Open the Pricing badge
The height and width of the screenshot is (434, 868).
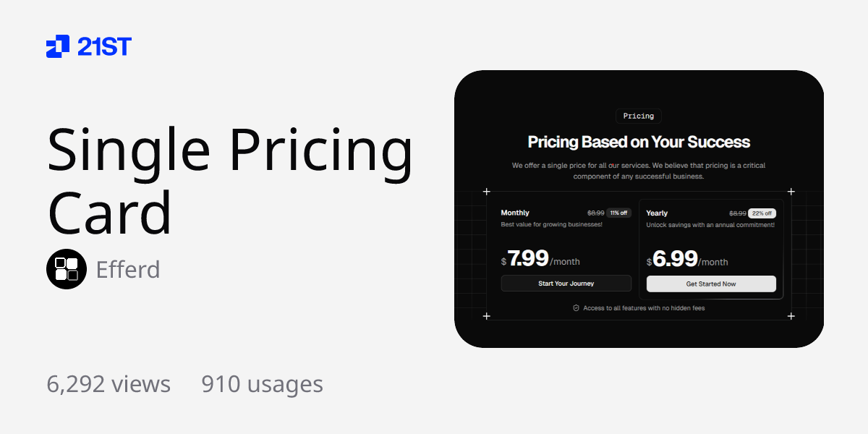pos(639,116)
